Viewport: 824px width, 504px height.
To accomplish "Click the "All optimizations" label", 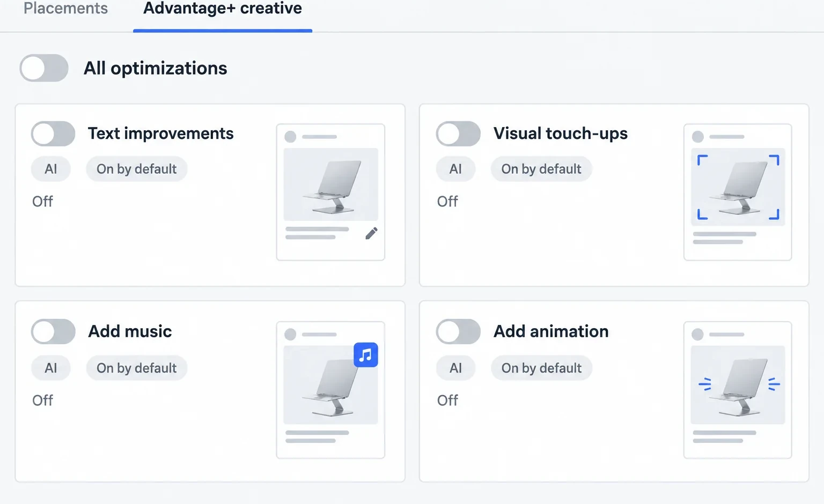I will click(156, 69).
